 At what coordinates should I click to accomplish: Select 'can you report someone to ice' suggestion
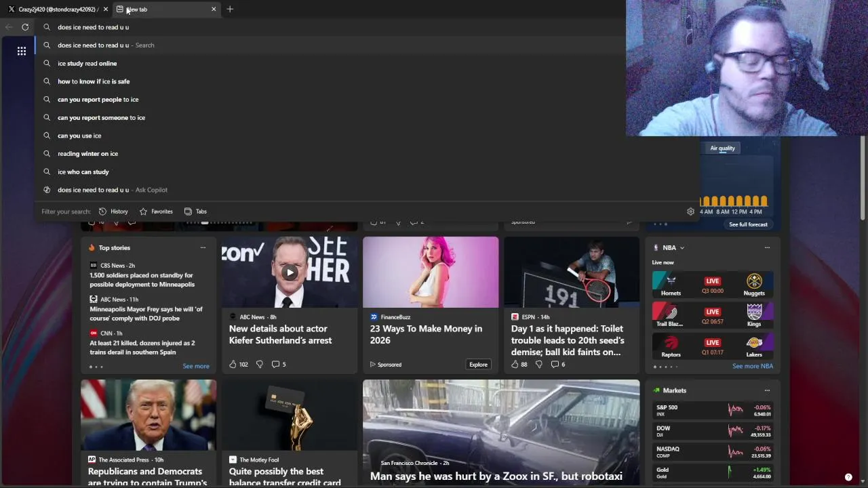click(366, 117)
